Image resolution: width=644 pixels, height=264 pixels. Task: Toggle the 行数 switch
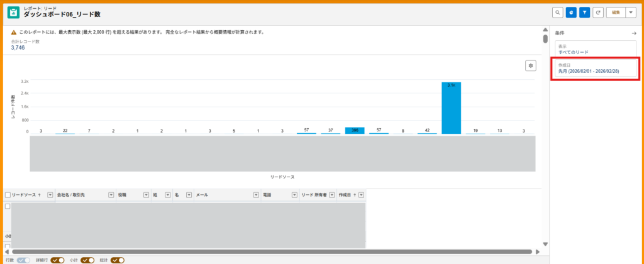24,260
